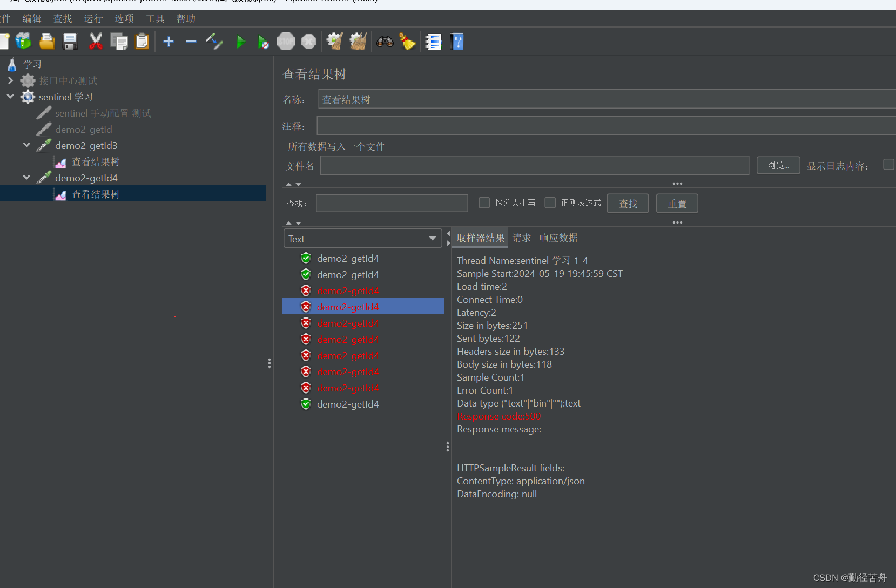896x588 pixels.
Task: Focus the 查找 search input field
Action: (392, 204)
